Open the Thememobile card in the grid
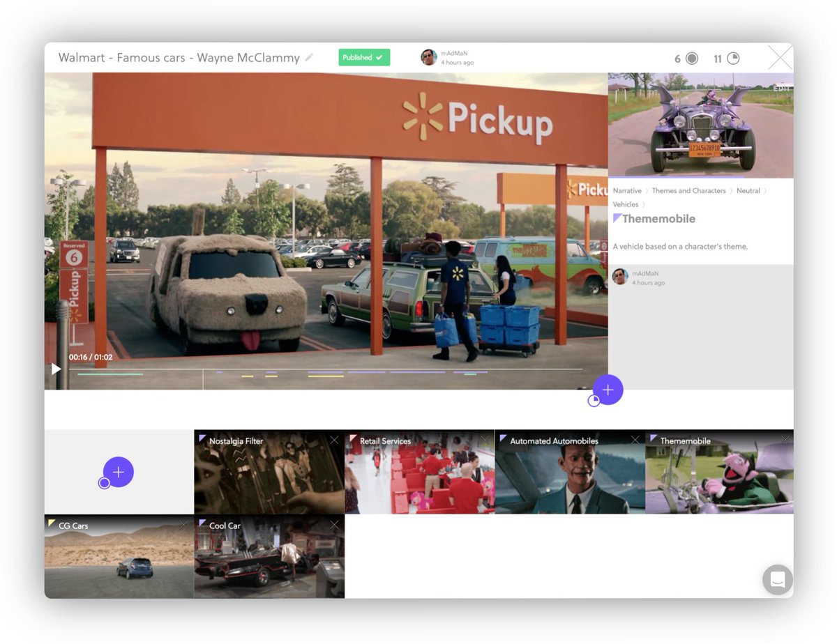Screen dimensions: 837x644 pos(720,472)
